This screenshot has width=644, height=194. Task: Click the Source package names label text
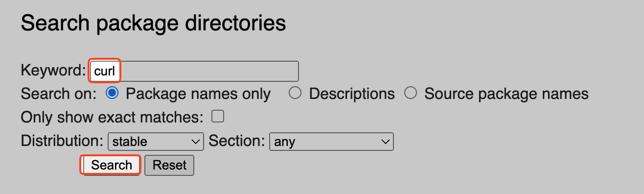[x=506, y=94]
